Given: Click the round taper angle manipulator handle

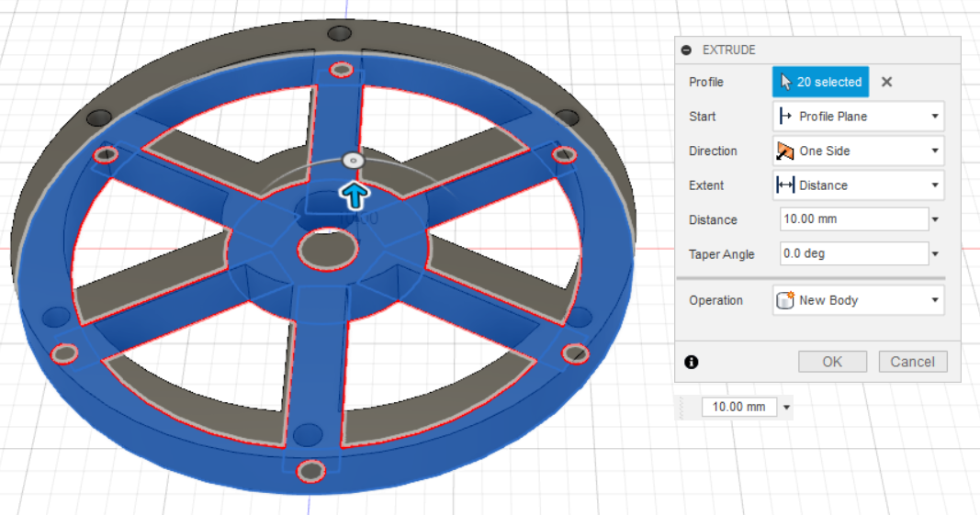Looking at the screenshot, I should [353, 161].
